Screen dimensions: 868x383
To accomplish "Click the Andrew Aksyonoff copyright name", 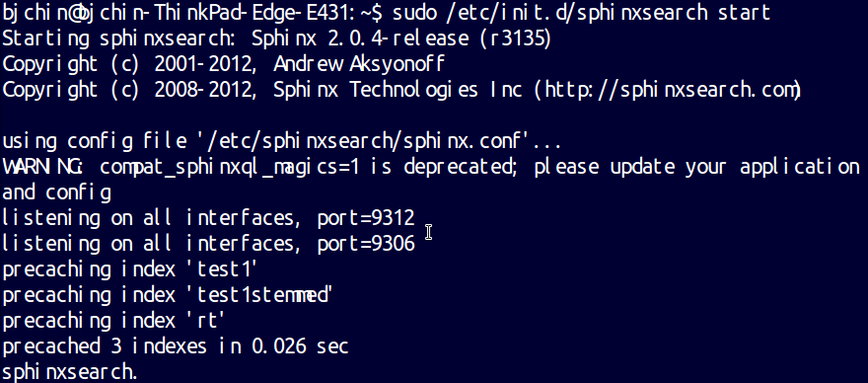I will point(359,64).
